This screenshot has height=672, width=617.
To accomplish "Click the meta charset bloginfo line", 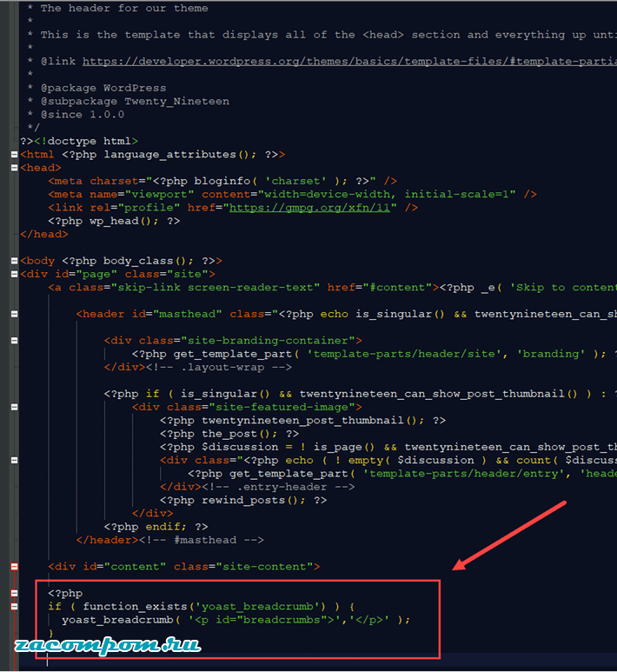I will (222, 181).
